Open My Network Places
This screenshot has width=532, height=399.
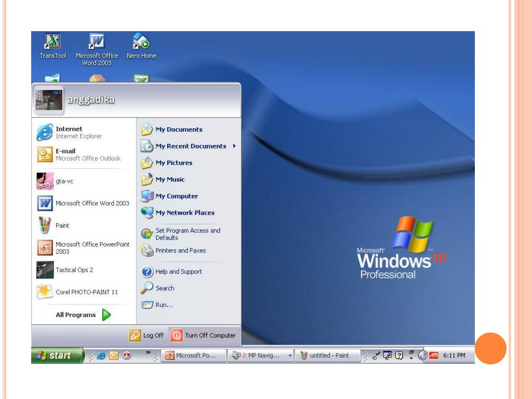tap(189, 212)
